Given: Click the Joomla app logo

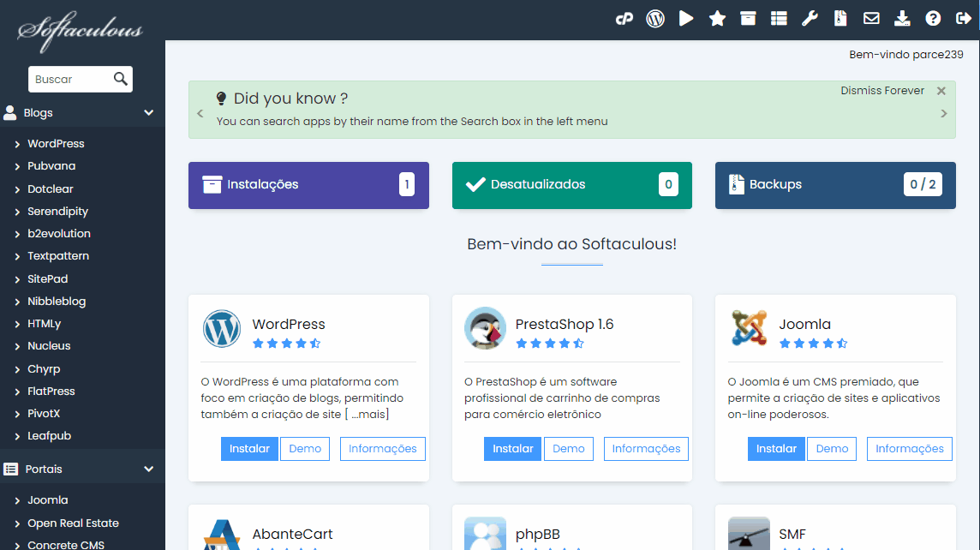Looking at the screenshot, I should click(x=749, y=328).
